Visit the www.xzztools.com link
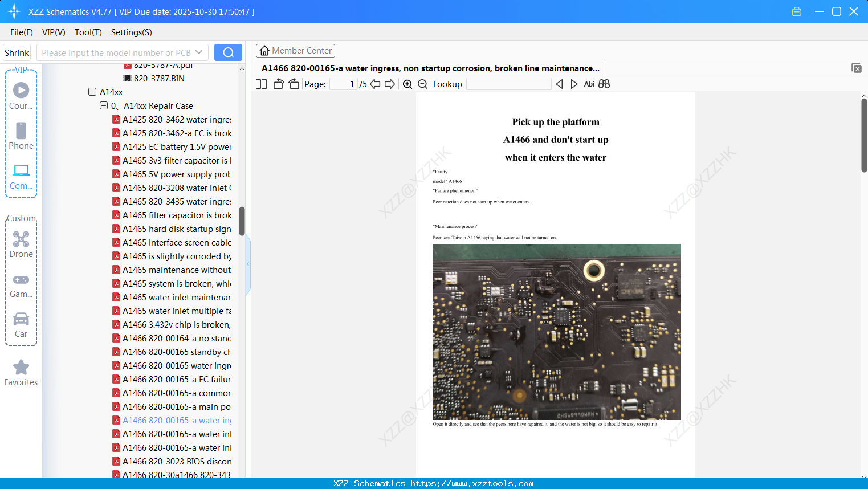 (x=472, y=483)
